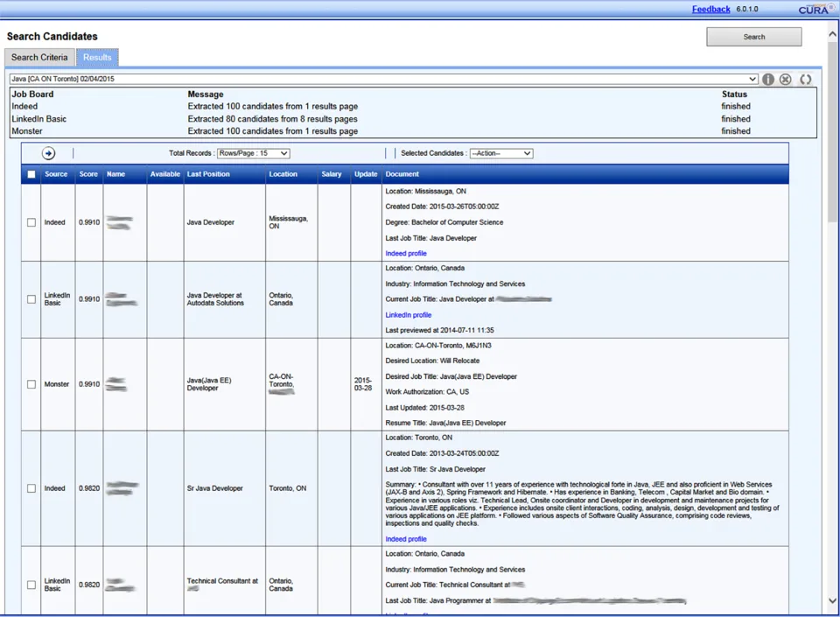This screenshot has height=617, width=840.
Task: Click the 0.9820 score of Sr Java Developer
Action: tap(89, 488)
